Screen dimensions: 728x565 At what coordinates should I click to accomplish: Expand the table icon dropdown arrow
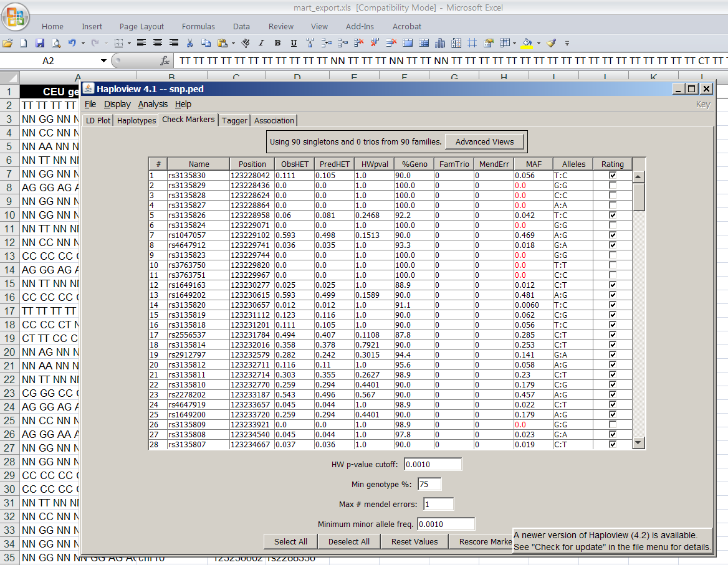pos(514,44)
